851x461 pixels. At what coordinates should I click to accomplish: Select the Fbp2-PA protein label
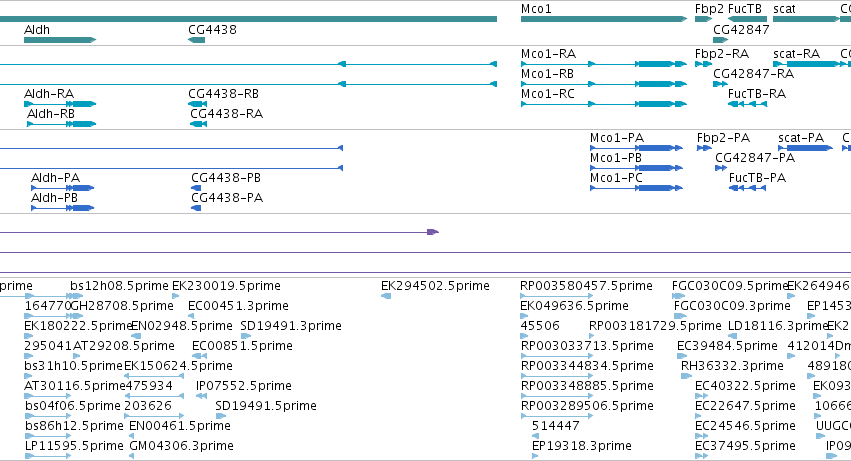[723, 138]
